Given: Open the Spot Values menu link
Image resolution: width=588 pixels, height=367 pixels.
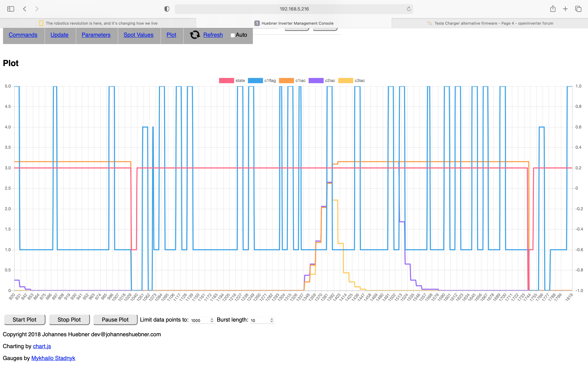Looking at the screenshot, I should coord(138,35).
